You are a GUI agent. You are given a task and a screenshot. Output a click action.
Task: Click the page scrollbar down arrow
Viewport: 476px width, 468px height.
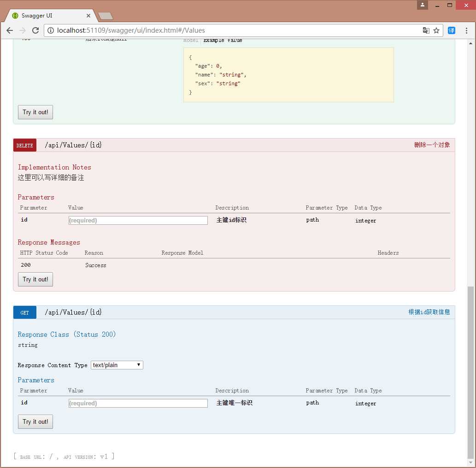pyautogui.click(x=470, y=462)
